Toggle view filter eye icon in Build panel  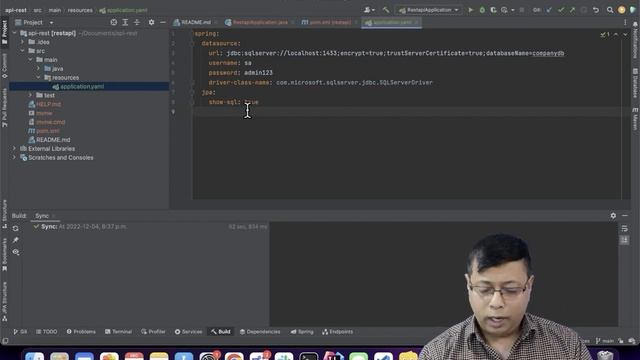[x=16, y=252]
